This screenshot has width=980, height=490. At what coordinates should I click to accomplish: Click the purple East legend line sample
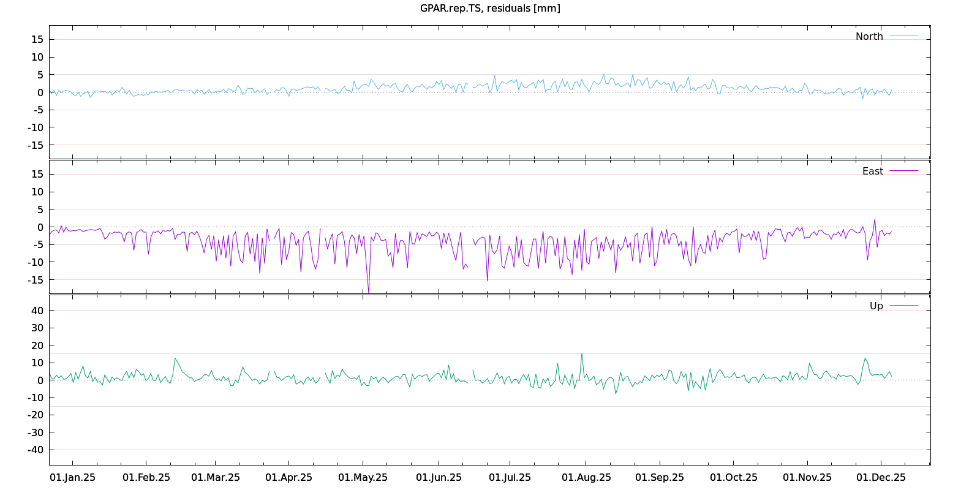[x=903, y=171]
